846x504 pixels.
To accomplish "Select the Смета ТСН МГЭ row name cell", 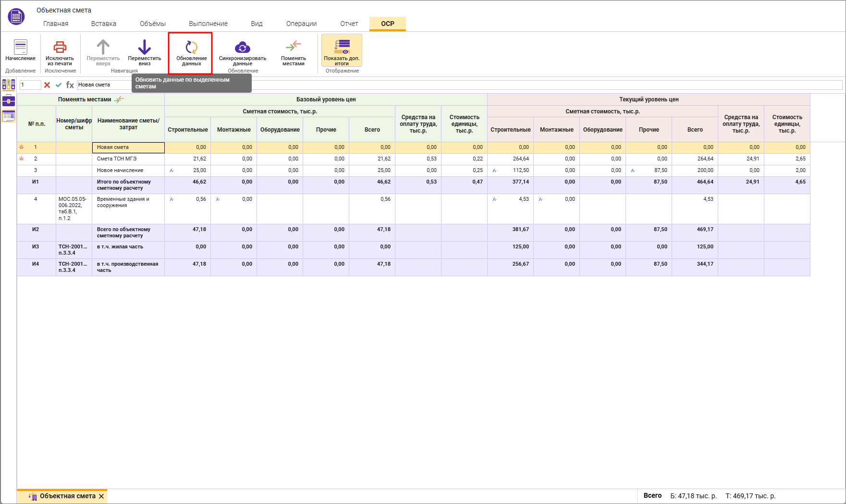I will pos(128,159).
